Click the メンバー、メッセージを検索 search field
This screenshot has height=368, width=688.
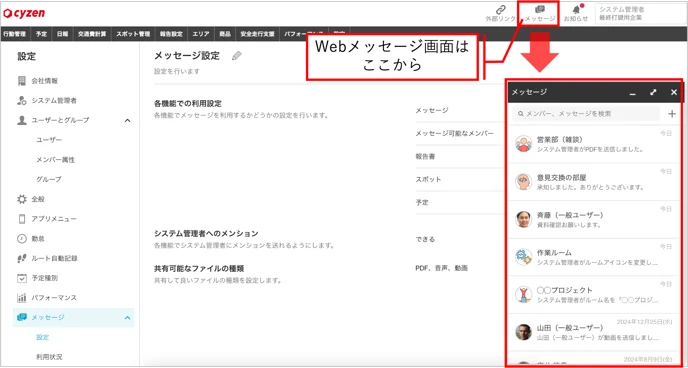(x=586, y=114)
